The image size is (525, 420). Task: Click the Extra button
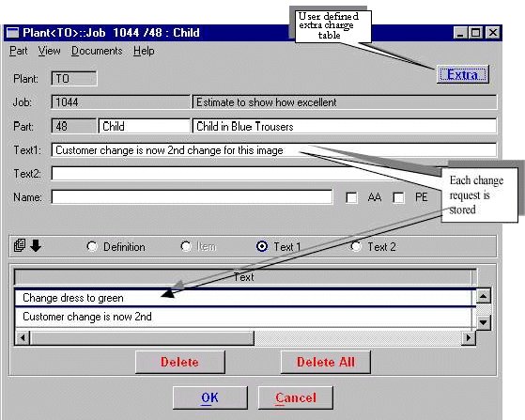(x=463, y=74)
